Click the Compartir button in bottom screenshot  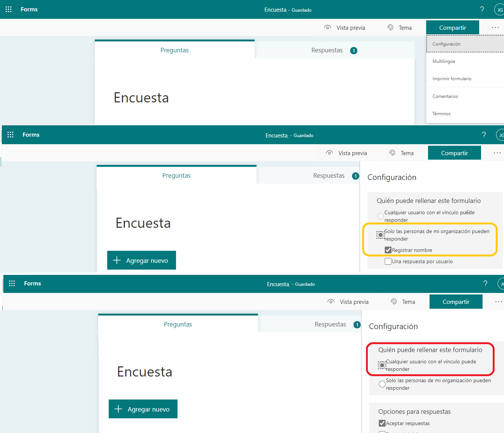point(456,302)
